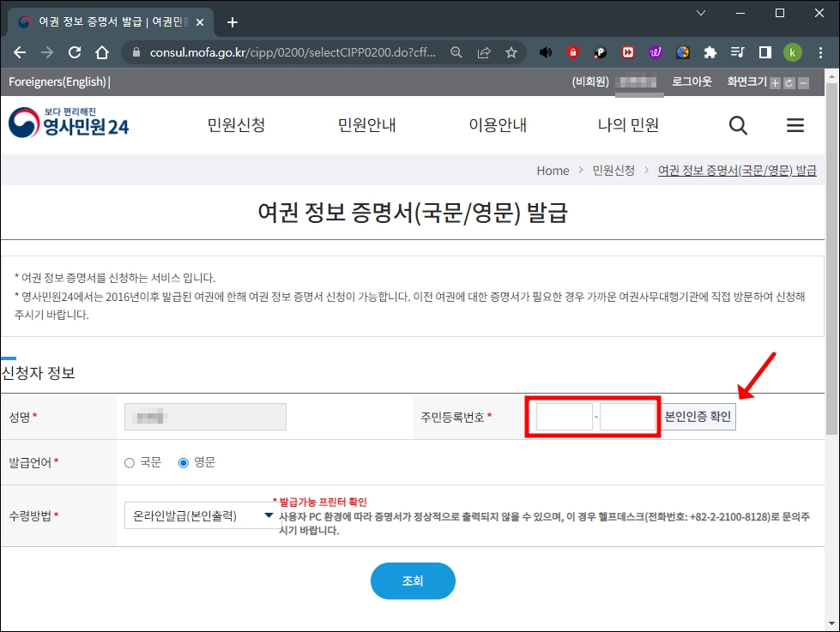Click the 화면크기 plus icon
The image size is (840, 632).
[x=777, y=81]
